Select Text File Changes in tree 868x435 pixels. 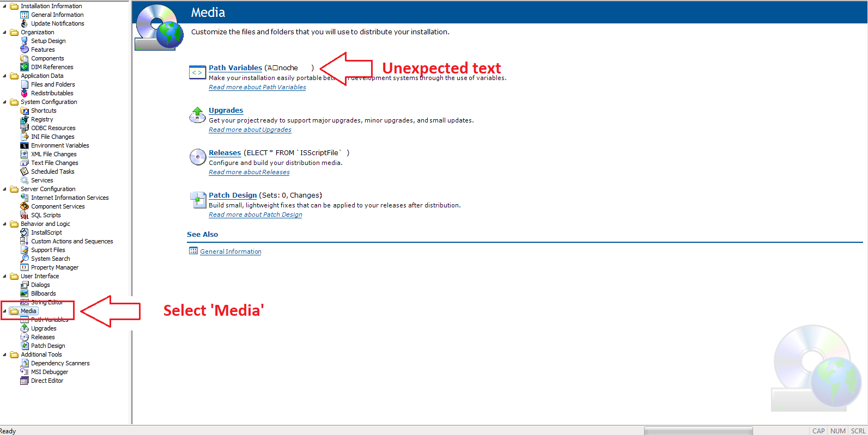[54, 163]
